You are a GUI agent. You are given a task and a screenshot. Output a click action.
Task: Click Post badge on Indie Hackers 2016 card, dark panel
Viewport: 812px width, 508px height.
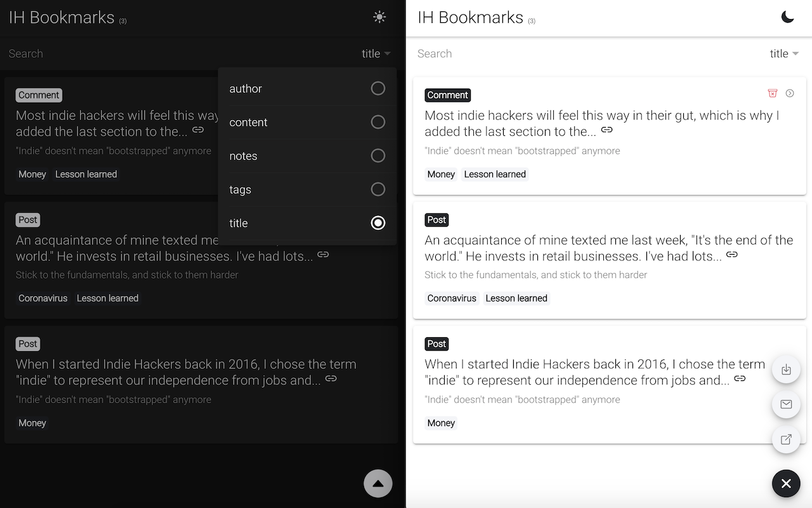click(28, 344)
